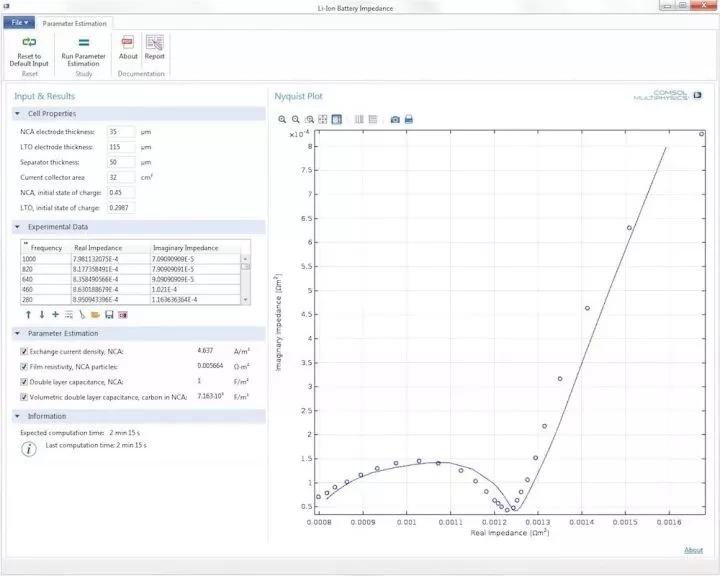Open the Report documentation icon
The image size is (720, 576).
(x=154, y=43)
